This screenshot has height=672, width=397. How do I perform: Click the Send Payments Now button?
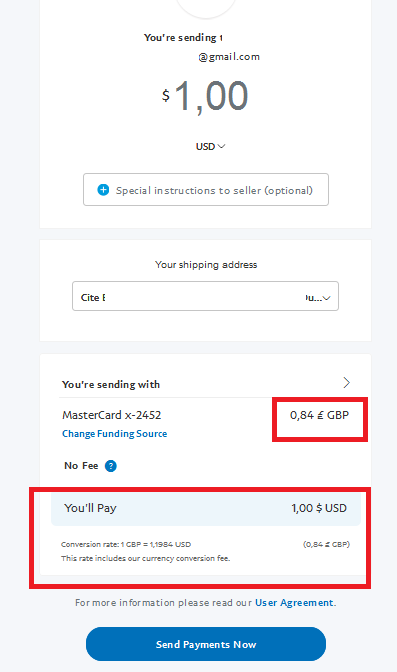[206, 644]
